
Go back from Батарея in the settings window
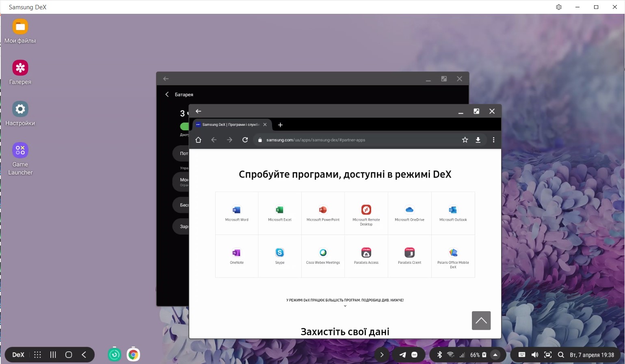coord(167,95)
